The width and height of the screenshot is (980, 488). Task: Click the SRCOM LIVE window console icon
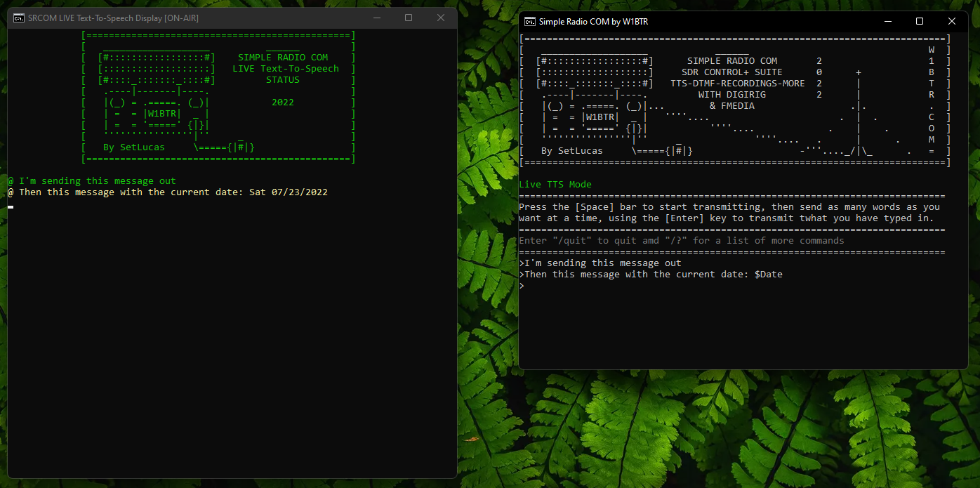pos(19,18)
